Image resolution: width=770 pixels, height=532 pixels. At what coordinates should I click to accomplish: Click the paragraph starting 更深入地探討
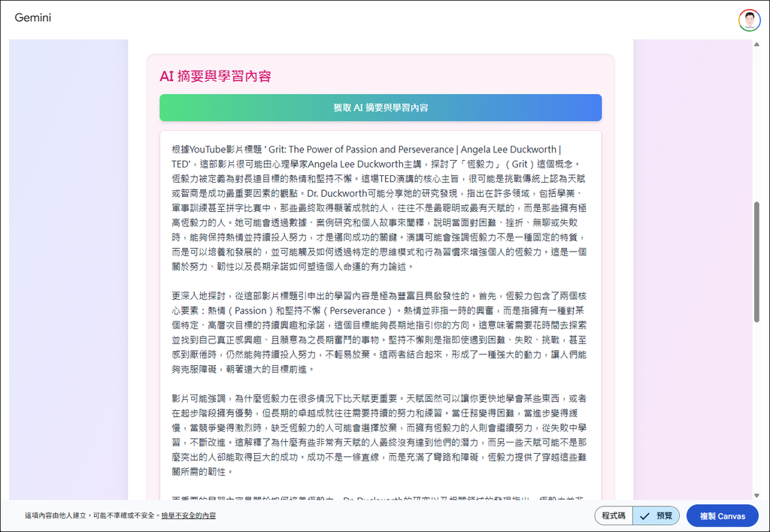coord(379,332)
